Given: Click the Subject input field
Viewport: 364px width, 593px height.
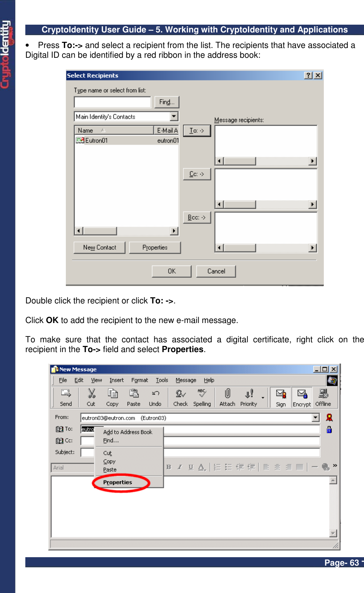Looking at the screenshot, I should (x=200, y=452).
